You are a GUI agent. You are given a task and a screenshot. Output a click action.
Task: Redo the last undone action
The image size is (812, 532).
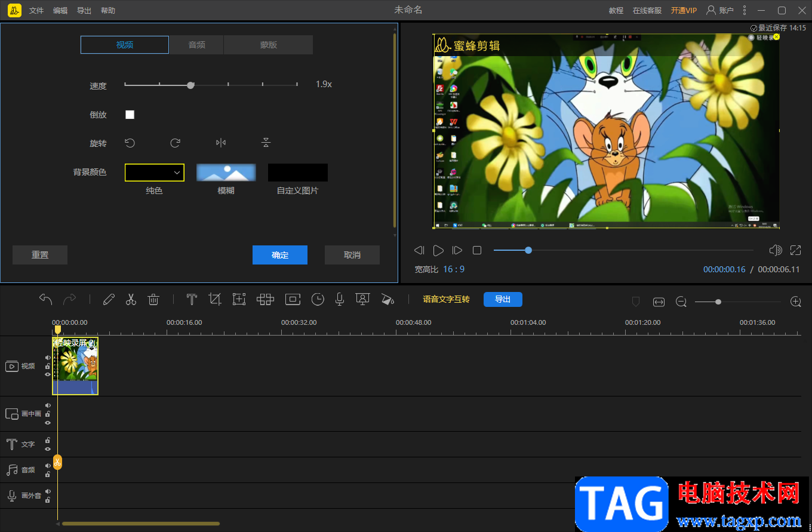point(70,300)
